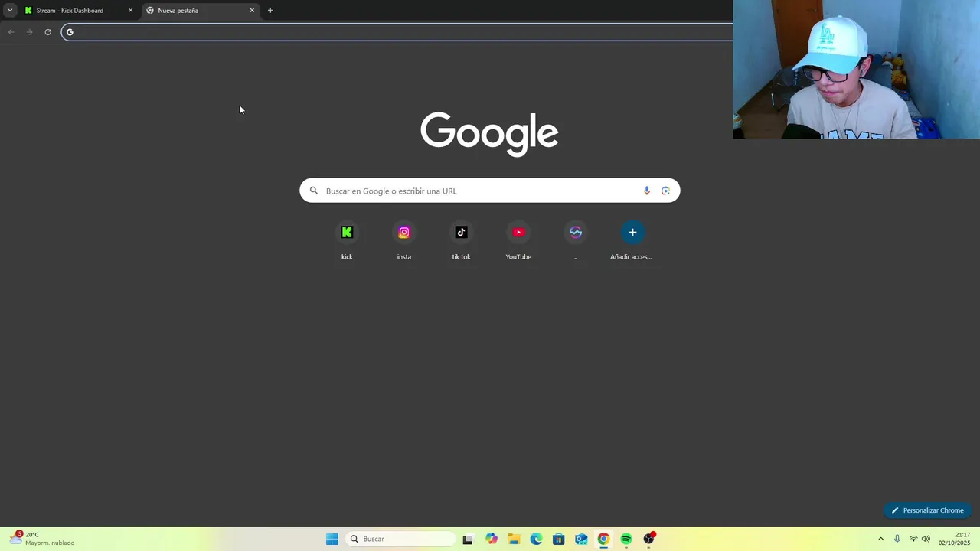Open Personalizar Chrome
The width and height of the screenshot is (980, 551).
pyautogui.click(x=927, y=510)
